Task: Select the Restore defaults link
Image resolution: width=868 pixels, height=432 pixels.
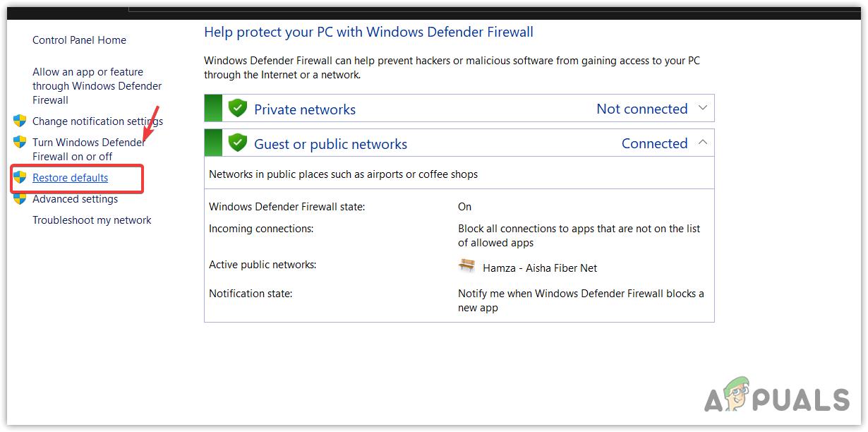Action: pyautogui.click(x=71, y=178)
